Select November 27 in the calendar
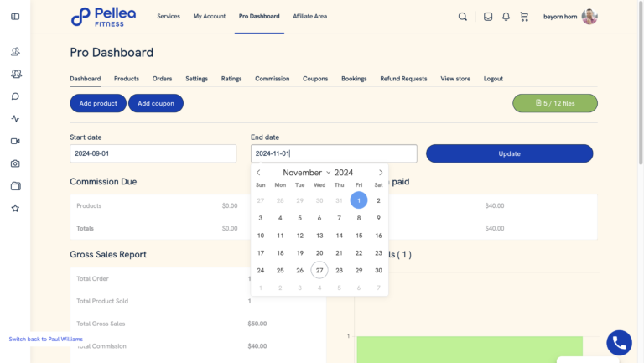The height and width of the screenshot is (363, 644). (319, 270)
